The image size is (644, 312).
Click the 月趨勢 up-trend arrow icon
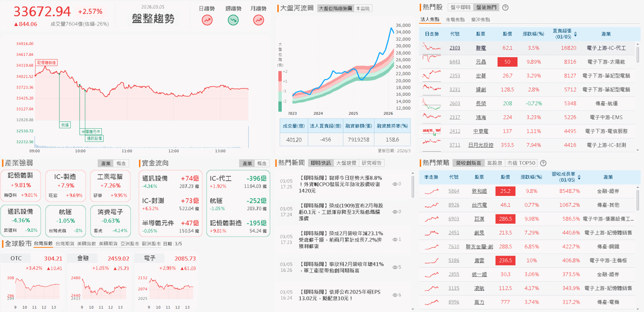[259, 19]
